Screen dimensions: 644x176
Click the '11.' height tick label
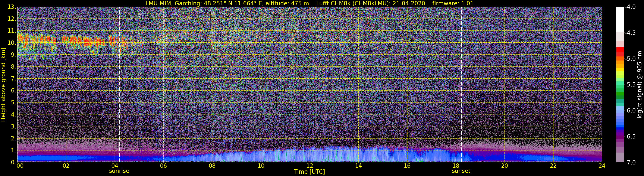[x=12, y=31]
